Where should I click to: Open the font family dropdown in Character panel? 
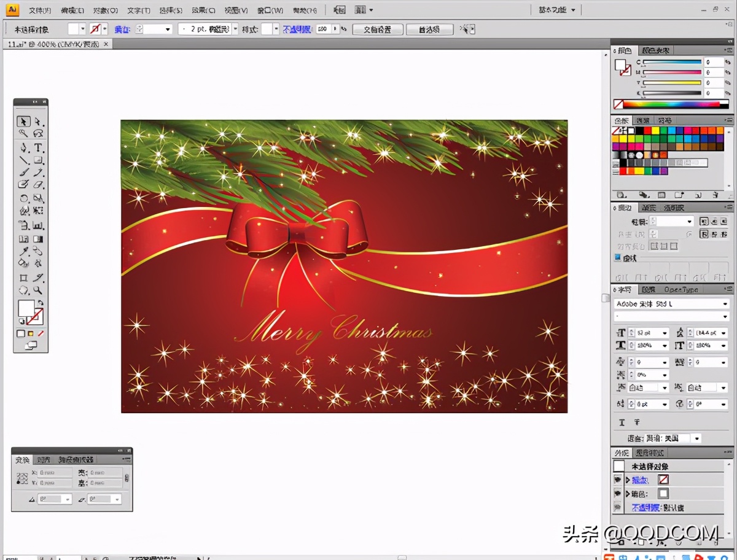pyautogui.click(x=725, y=304)
